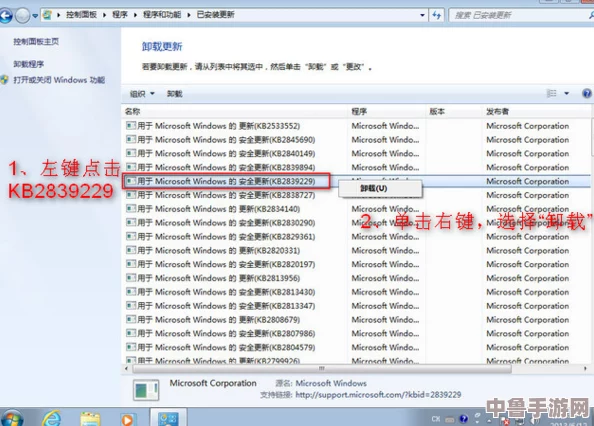
Task: Click the 搜索 已安装更新 search field
Action: coord(518,15)
